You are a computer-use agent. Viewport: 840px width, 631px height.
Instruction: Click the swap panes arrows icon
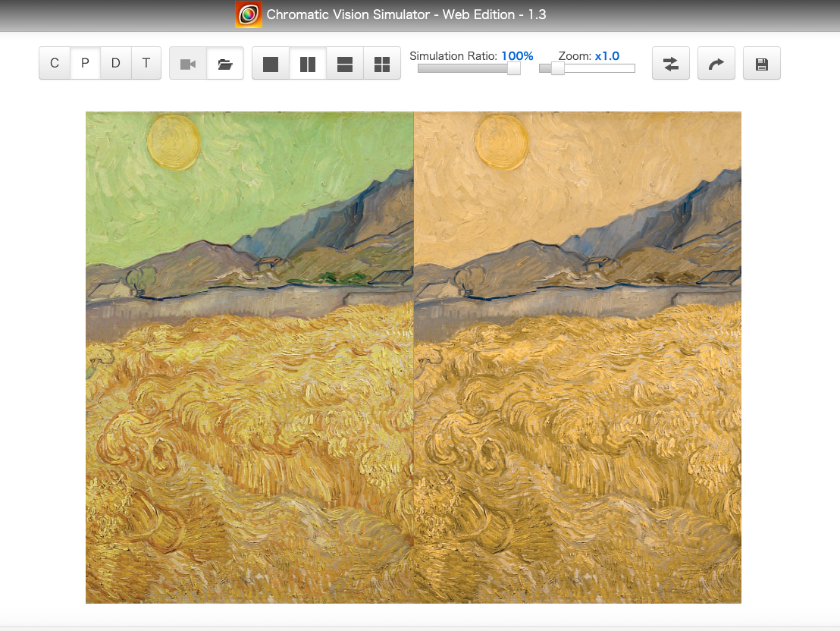click(671, 63)
